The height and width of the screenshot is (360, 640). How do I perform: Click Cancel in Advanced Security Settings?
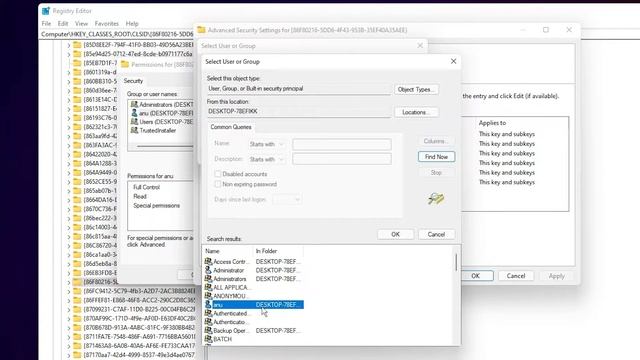click(x=516, y=276)
